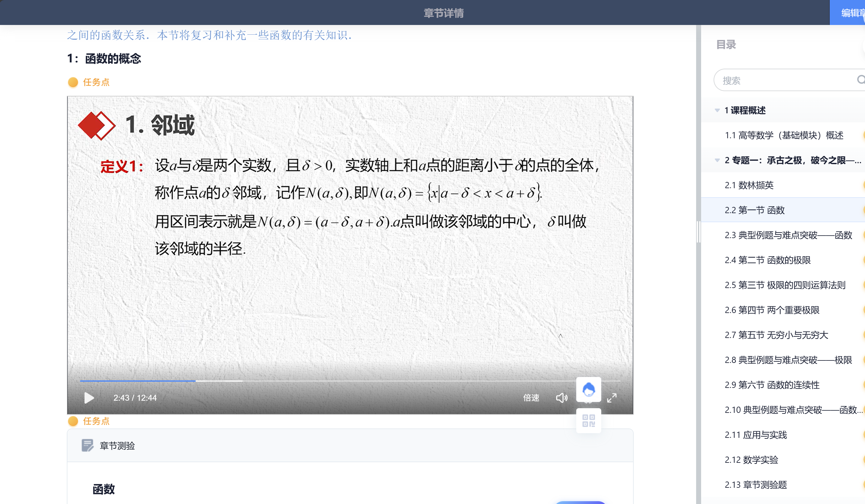Click the sidebar splitter handle
865x504 pixels.
click(698, 232)
